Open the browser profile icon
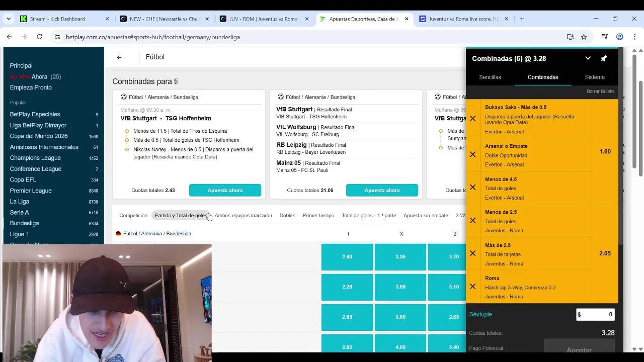 click(x=619, y=37)
